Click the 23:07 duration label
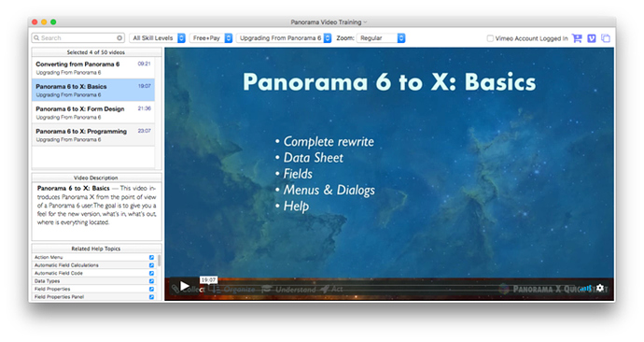644x342 pixels. 144,131
